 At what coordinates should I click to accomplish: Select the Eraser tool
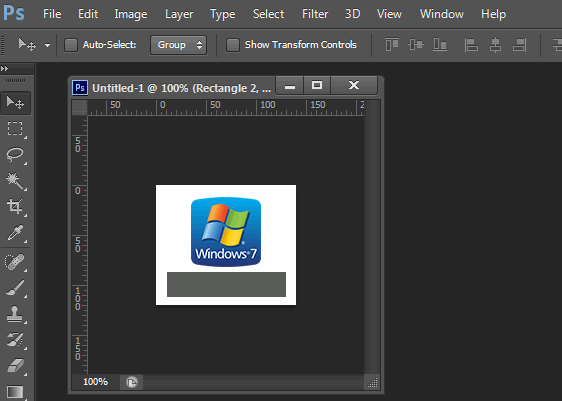(15, 366)
